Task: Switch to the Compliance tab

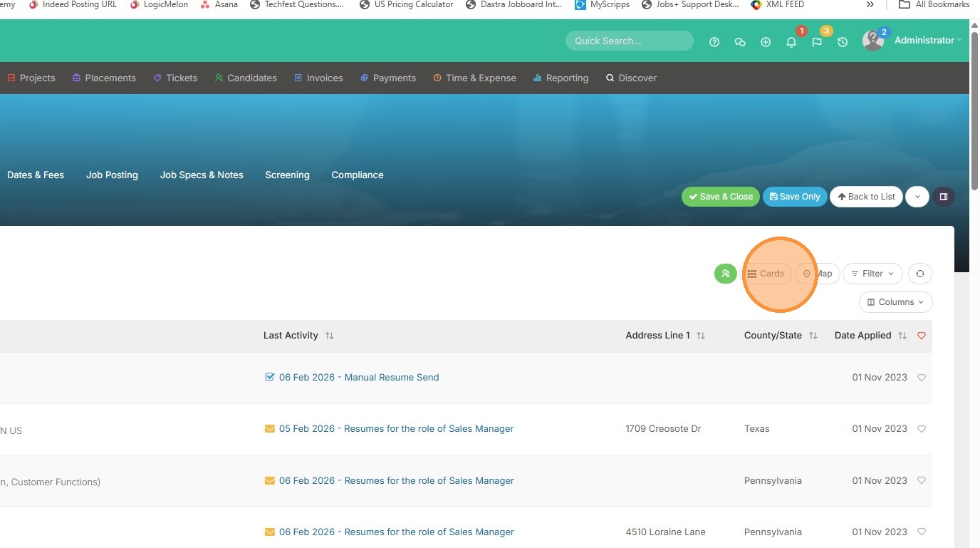Action: click(x=358, y=175)
